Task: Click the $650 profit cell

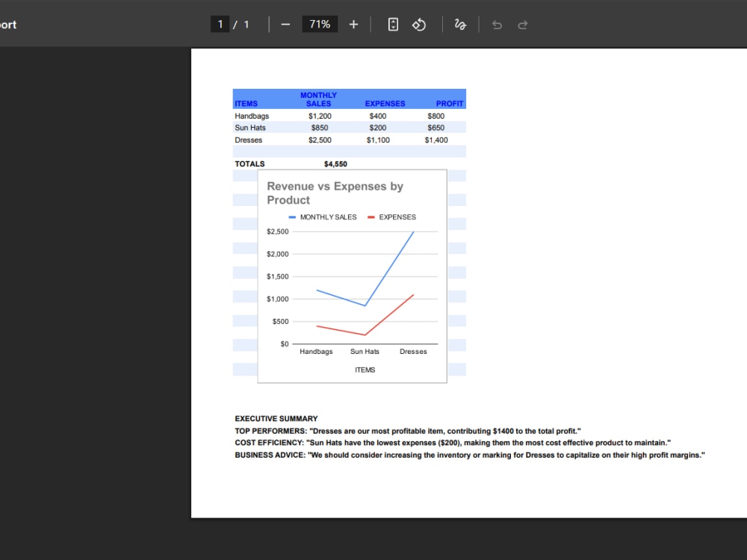Action: tap(436, 128)
